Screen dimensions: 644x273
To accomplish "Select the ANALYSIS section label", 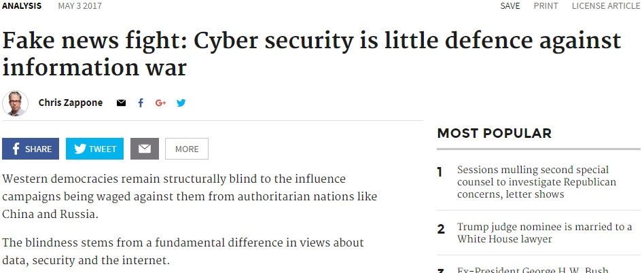I will [22, 5].
